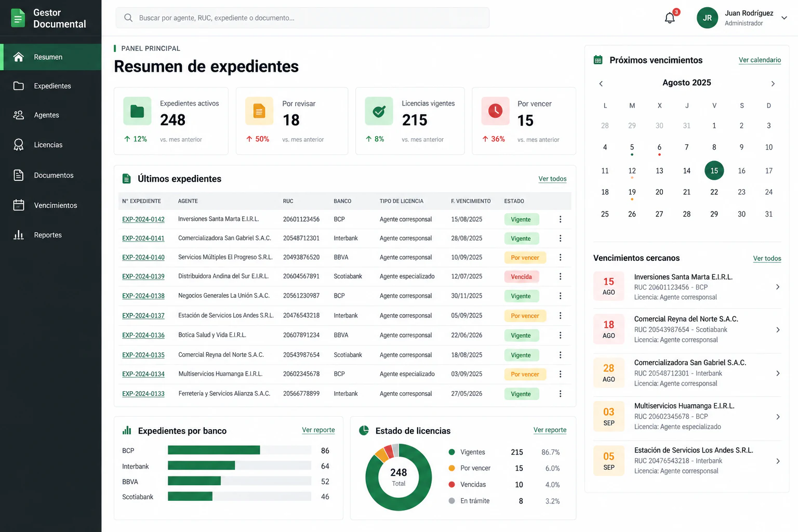Image resolution: width=798 pixels, height=532 pixels.
Task: Go to previous month in calendar
Action: [601, 84]
